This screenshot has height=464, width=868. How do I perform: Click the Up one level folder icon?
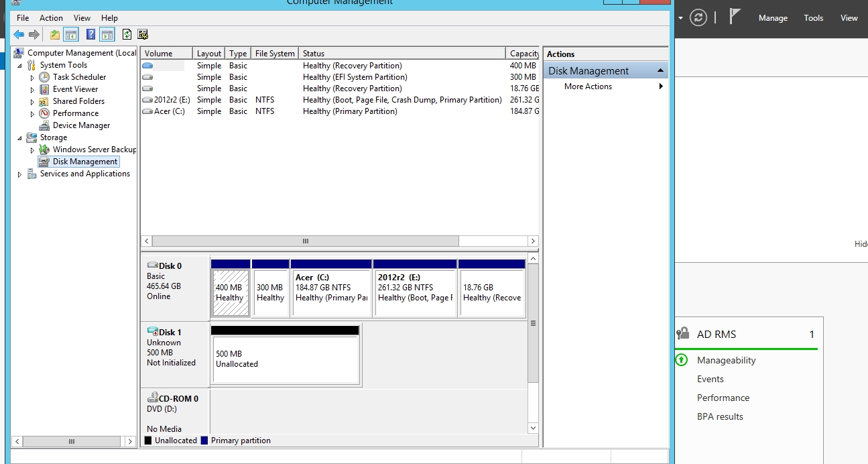click(55, 35)
